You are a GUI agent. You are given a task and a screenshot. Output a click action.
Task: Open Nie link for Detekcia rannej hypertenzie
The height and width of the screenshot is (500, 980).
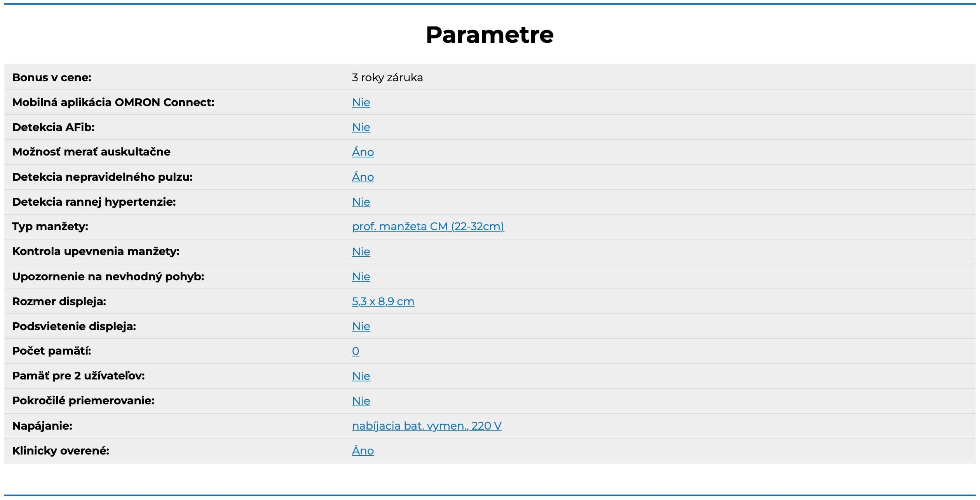[361, 202]
